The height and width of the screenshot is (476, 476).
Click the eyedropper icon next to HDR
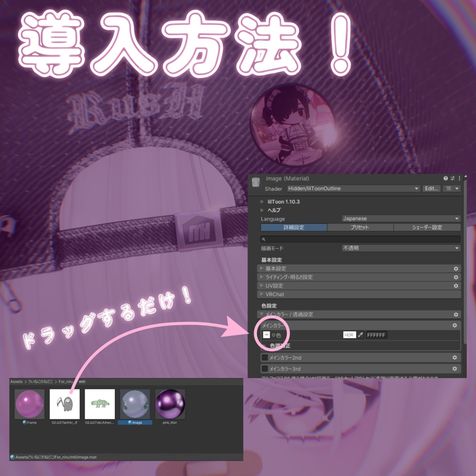(x=362, y=335)
